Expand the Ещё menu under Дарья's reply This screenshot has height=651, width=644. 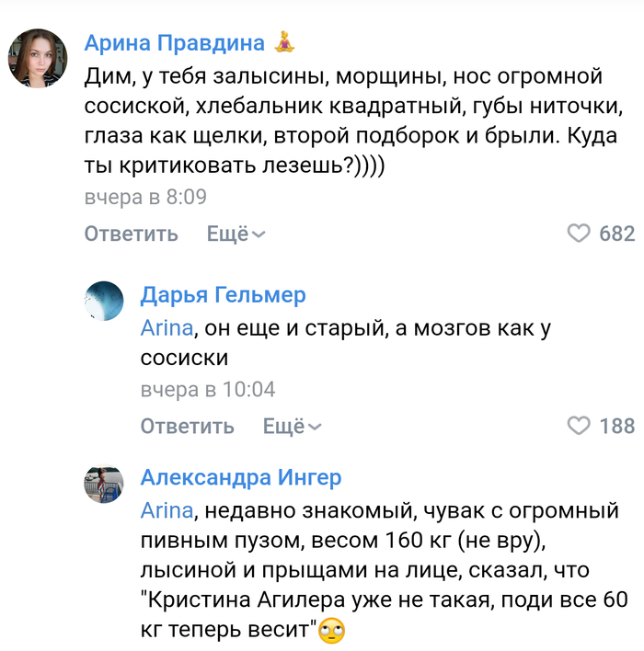(293, 427)
